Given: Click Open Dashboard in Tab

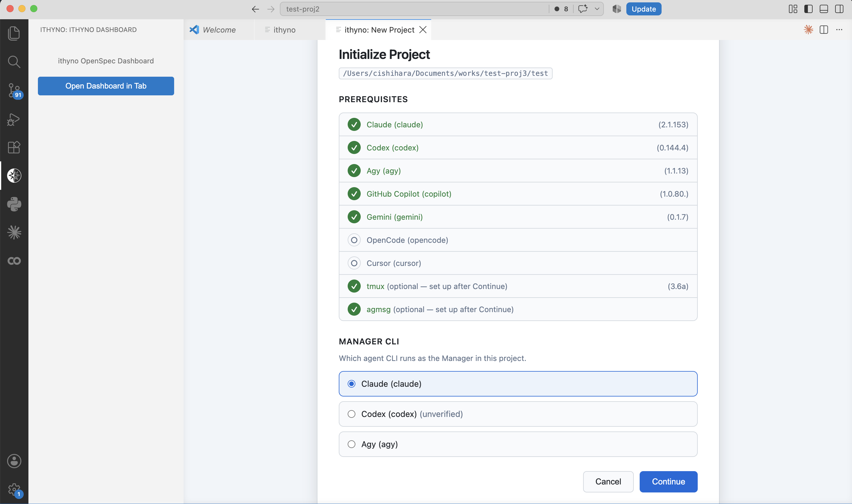Looking at the screenshot, I should click(106, 86).
